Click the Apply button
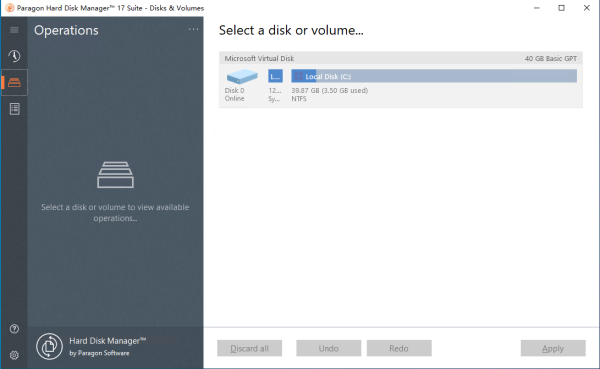 553,348
